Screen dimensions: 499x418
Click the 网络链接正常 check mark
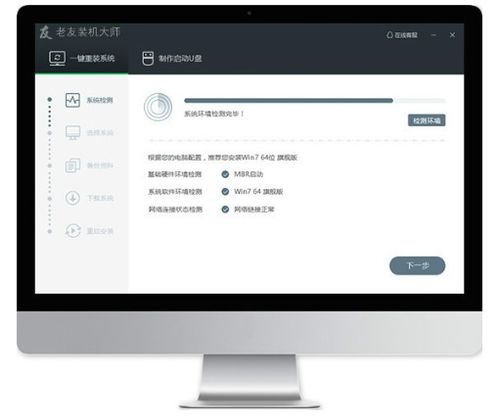coord(225,209)
